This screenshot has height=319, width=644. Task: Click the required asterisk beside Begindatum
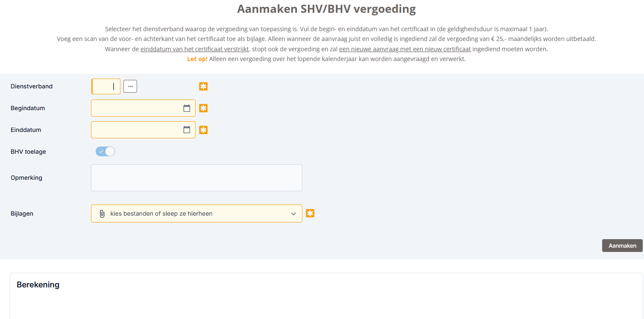tap(203, 108)
